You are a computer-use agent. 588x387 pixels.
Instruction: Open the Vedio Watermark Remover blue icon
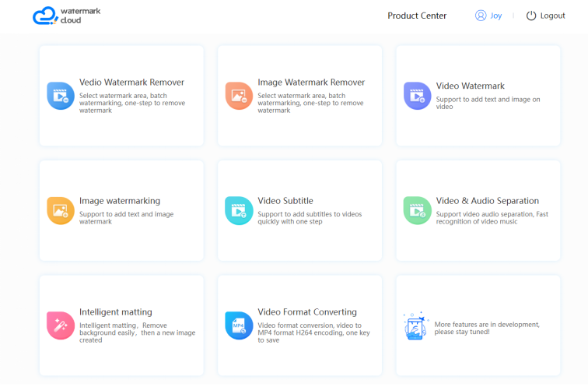61,96
